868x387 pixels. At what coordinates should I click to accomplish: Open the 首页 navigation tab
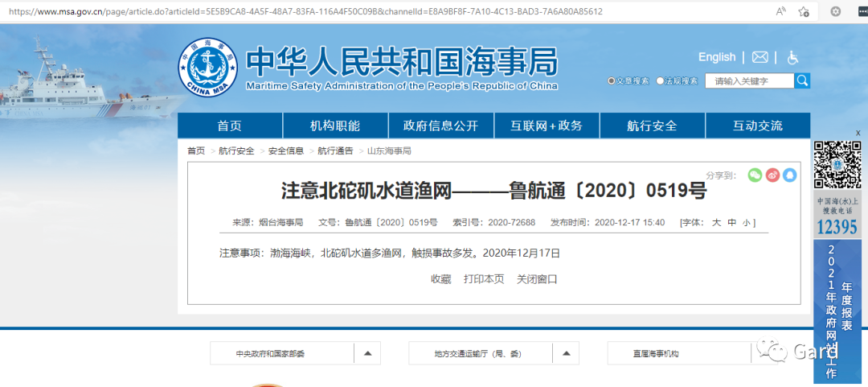point(230,126)
